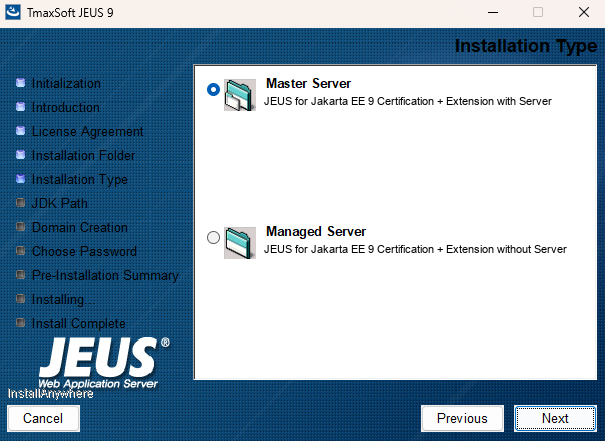Cancel the JEUS installation

coord(43,418)
